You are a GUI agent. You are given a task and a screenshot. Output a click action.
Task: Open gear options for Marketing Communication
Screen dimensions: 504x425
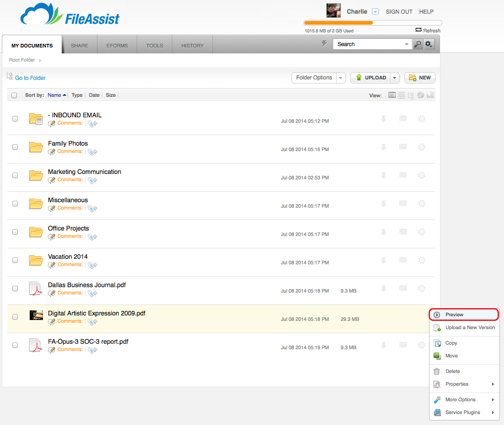[x=422, y=175]
